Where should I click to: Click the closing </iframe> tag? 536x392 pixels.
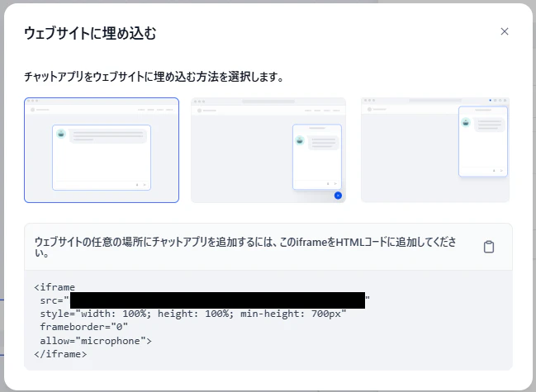[x=60, y=354]
